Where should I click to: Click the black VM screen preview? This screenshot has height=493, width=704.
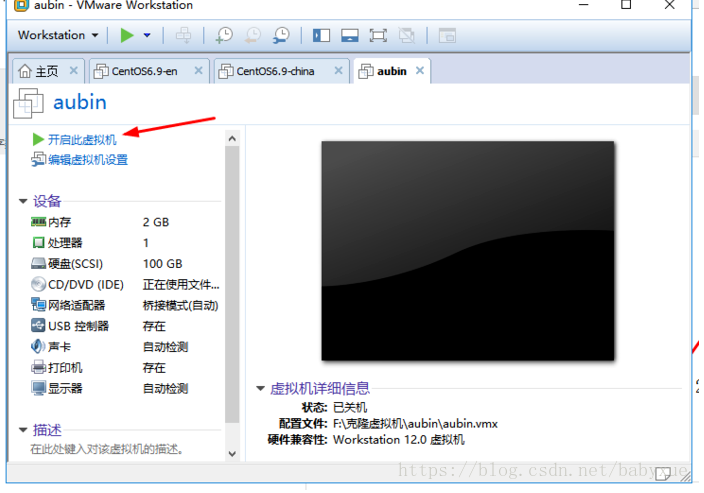click(x=467, y=251)
